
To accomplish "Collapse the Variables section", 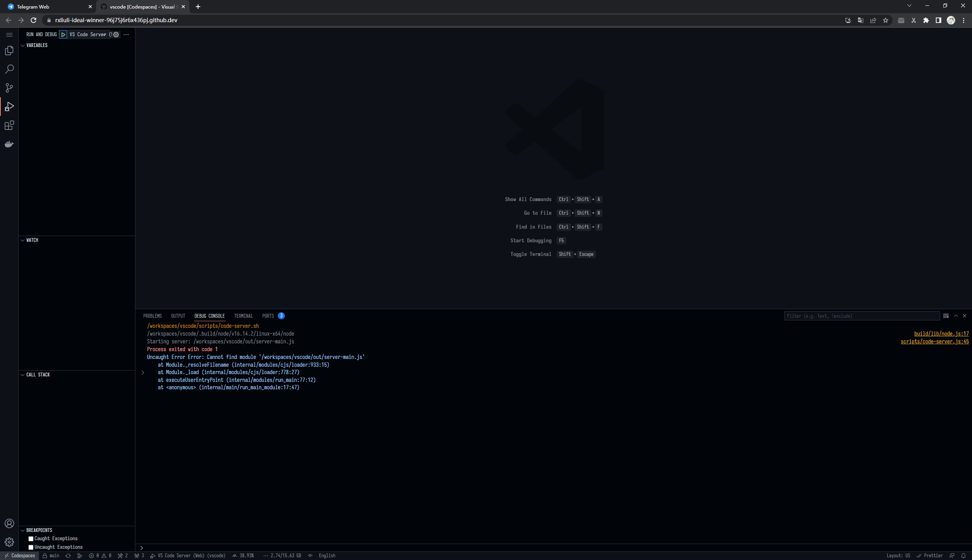I will [x=23, y=45].
